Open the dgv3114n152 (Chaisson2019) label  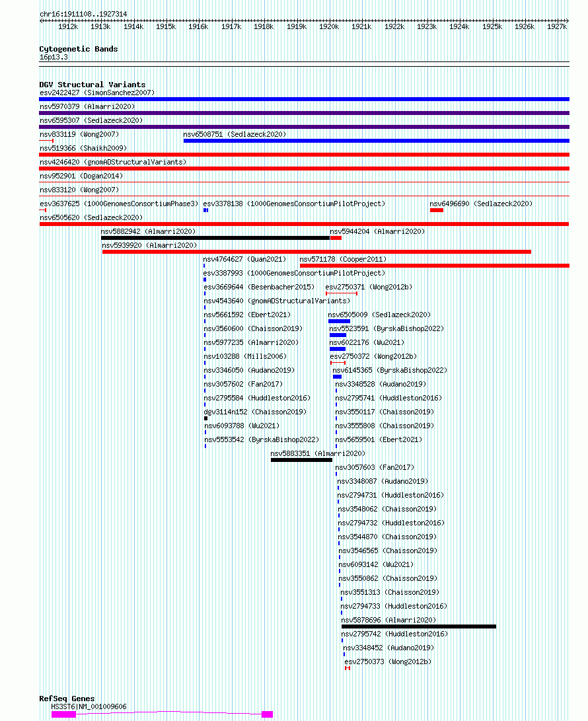[x=255, y=412]
